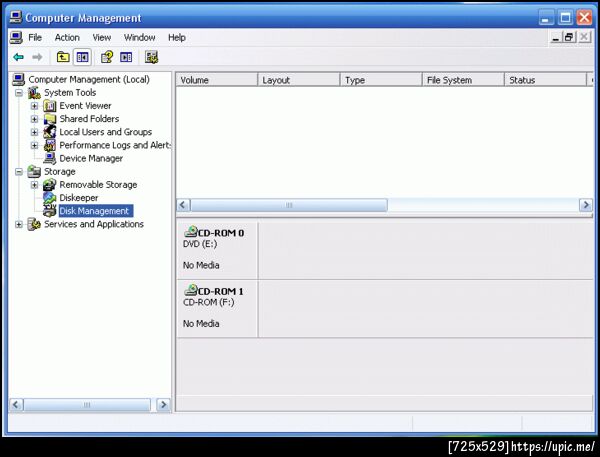The image size is (600, 457).
Task: Click the DVD (E:) drive label
Action: point(200,243)
